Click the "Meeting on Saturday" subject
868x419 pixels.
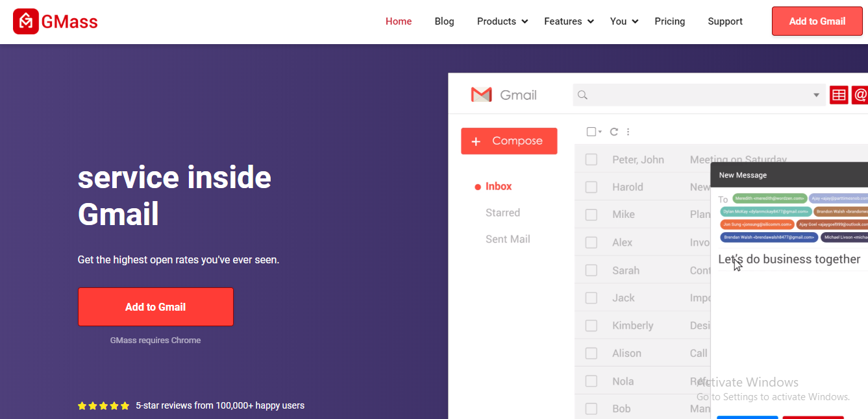[738, 158]
